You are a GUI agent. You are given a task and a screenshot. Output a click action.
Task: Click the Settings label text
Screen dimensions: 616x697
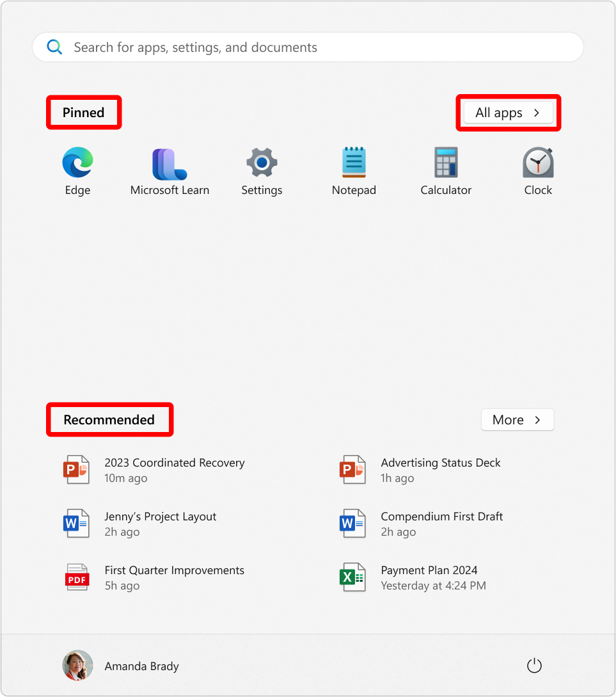(262, 190)
